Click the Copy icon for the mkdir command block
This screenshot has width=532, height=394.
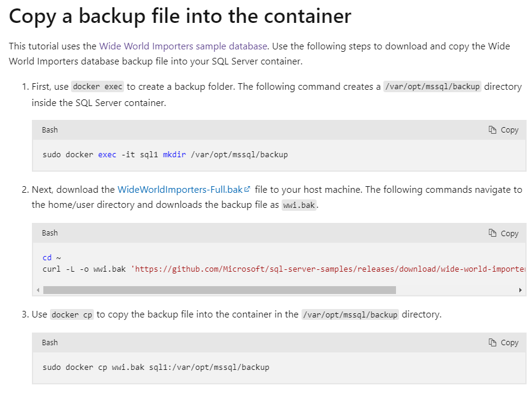coord(492,130)
